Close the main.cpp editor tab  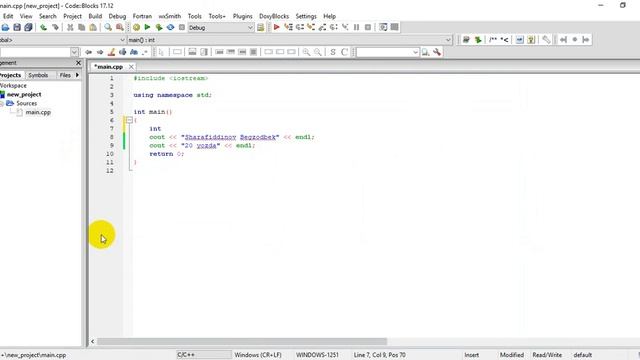coord(131,67)
